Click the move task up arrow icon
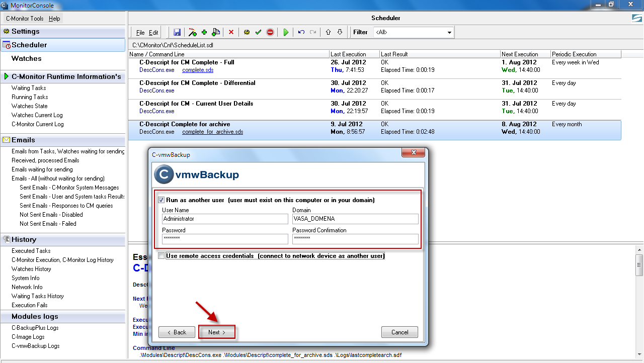Viewport: 644px width, 363px height. point(329,32)
